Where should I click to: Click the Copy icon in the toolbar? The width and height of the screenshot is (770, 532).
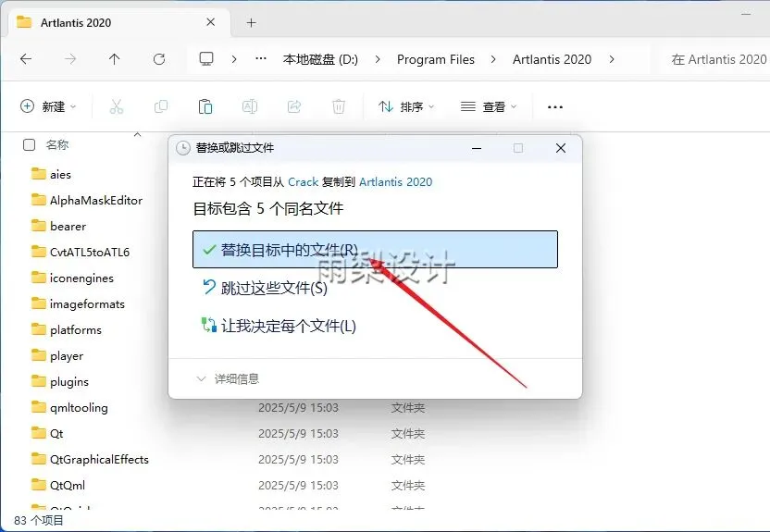[x=161, y=106]
